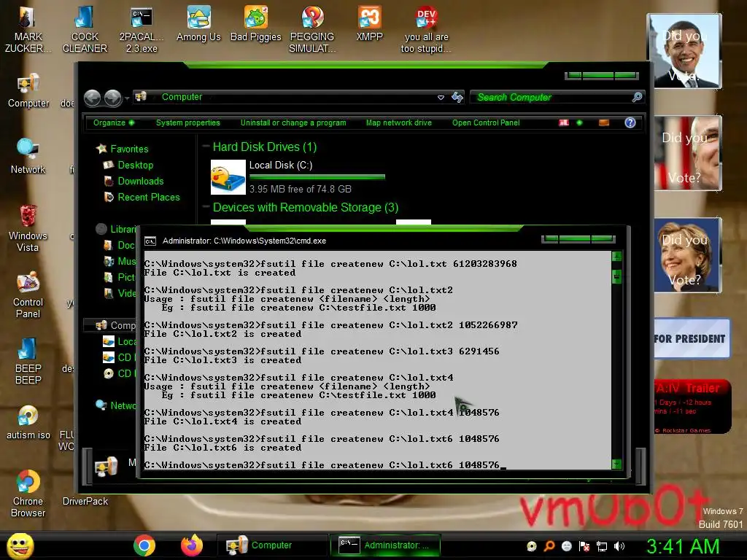
Task: Click the Computer address bar breadcrumb
Action: [182, 97]
